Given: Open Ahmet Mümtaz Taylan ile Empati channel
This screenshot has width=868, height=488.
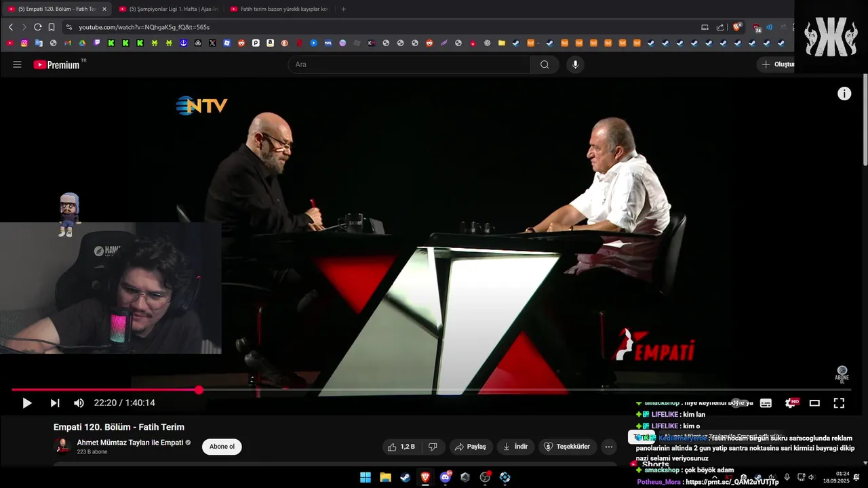Looking at the screenshot, I should 130,443.
